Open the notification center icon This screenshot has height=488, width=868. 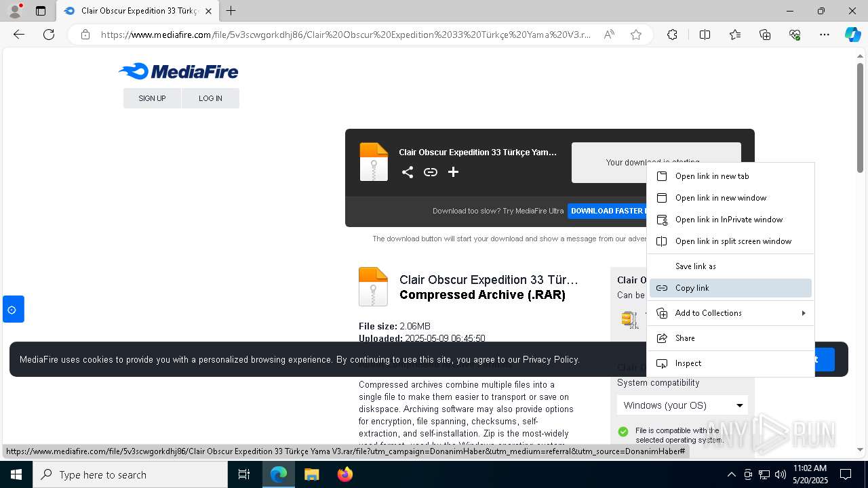pos(846,474)
